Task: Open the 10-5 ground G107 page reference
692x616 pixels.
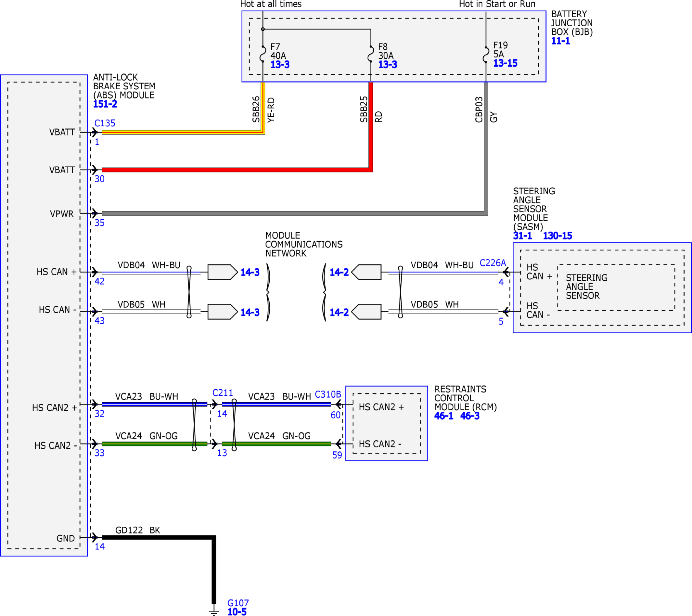Action: tap(237, 611)
